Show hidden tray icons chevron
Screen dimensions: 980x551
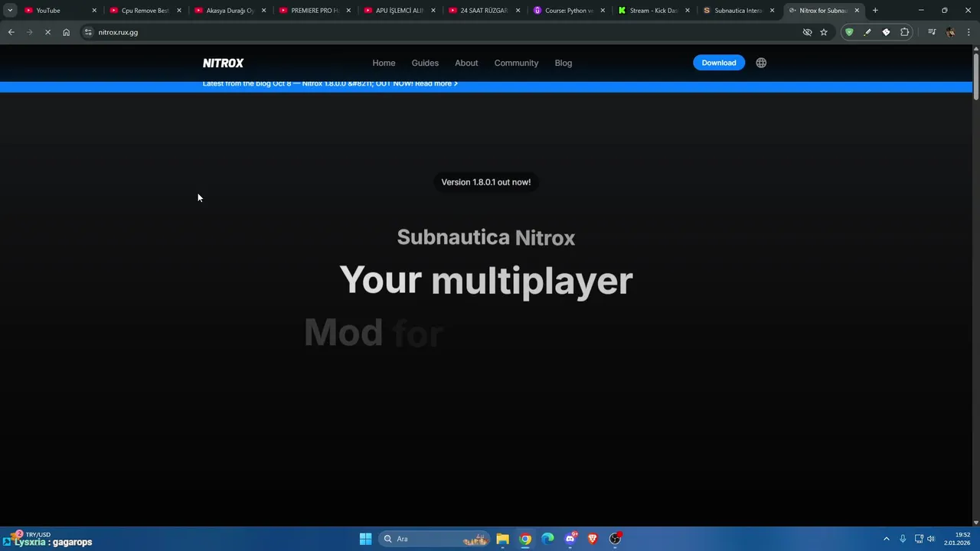pos(887,539)
